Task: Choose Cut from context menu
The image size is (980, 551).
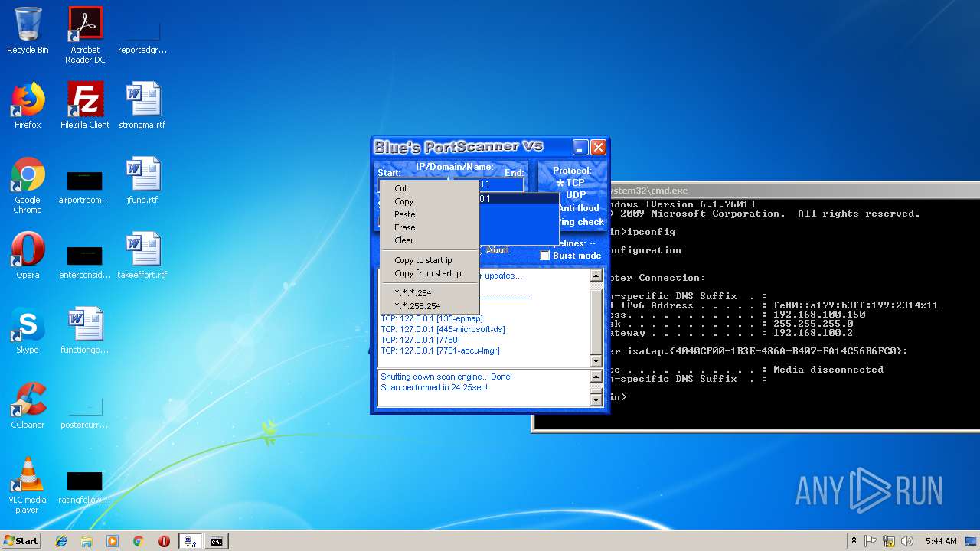Action: (x=430, y=188)
